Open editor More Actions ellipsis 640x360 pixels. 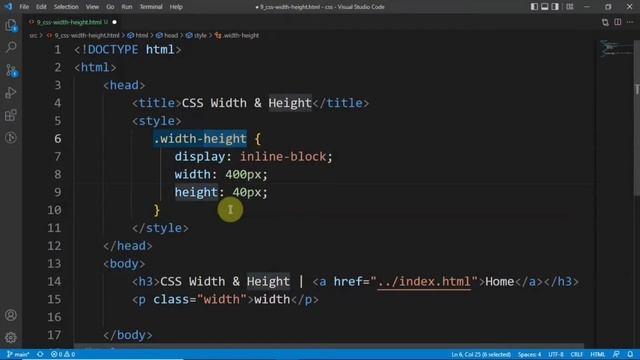pos(630,22)
